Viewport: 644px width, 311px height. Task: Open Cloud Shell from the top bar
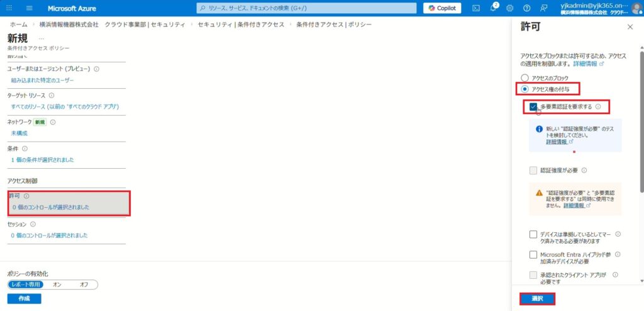click(477, 8)
